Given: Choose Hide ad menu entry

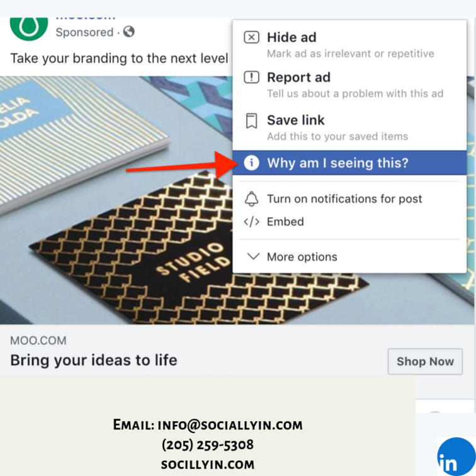Looking at the screenshot, I should pos(349,45).
